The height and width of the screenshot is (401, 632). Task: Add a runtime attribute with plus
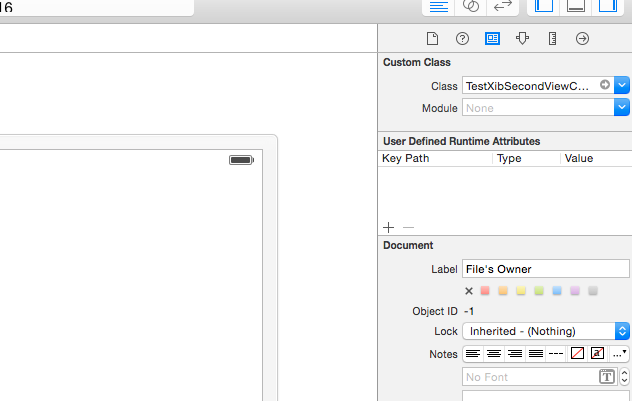click(x=388, y=227)
